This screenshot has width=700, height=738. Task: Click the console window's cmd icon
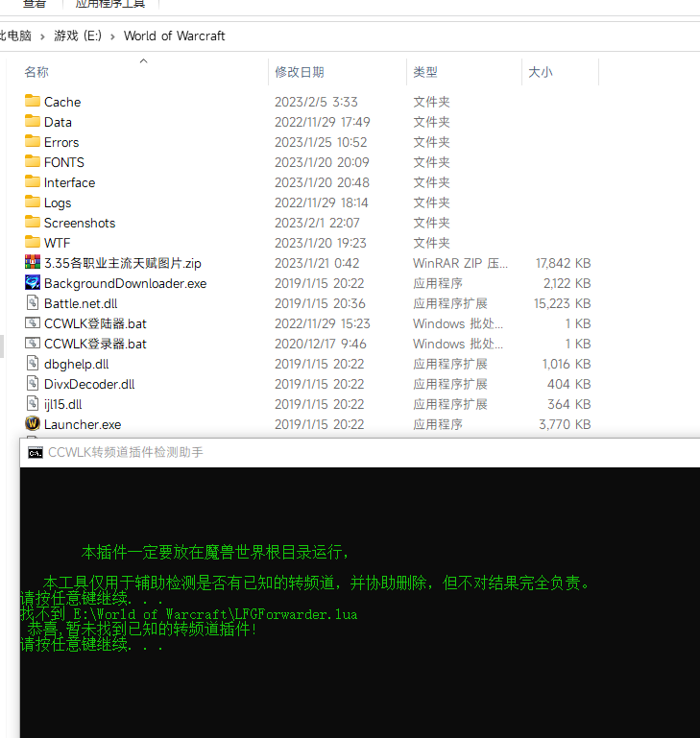coord(36,453)
